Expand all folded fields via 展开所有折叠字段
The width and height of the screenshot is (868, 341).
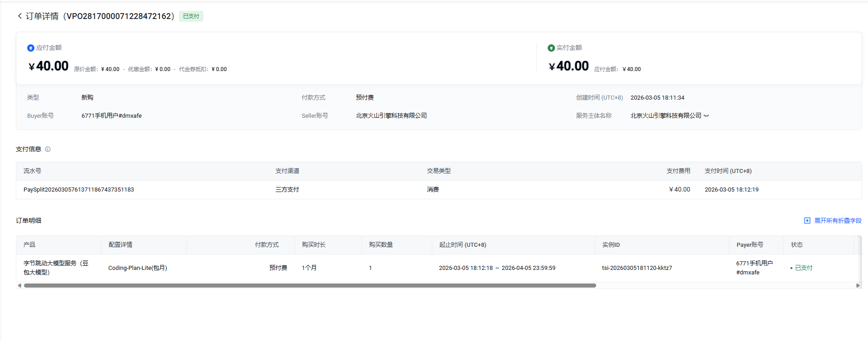838,221
